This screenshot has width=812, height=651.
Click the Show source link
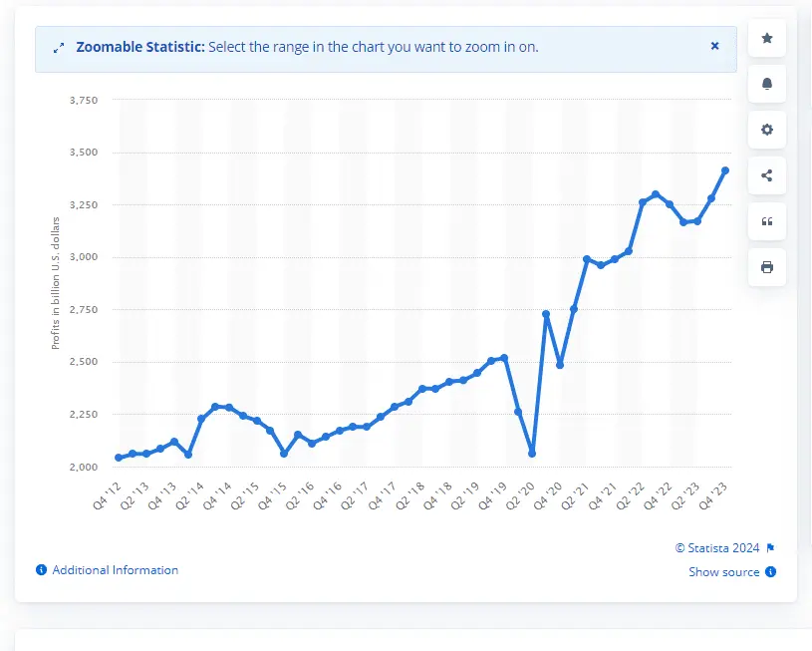[x=723, y=572]
